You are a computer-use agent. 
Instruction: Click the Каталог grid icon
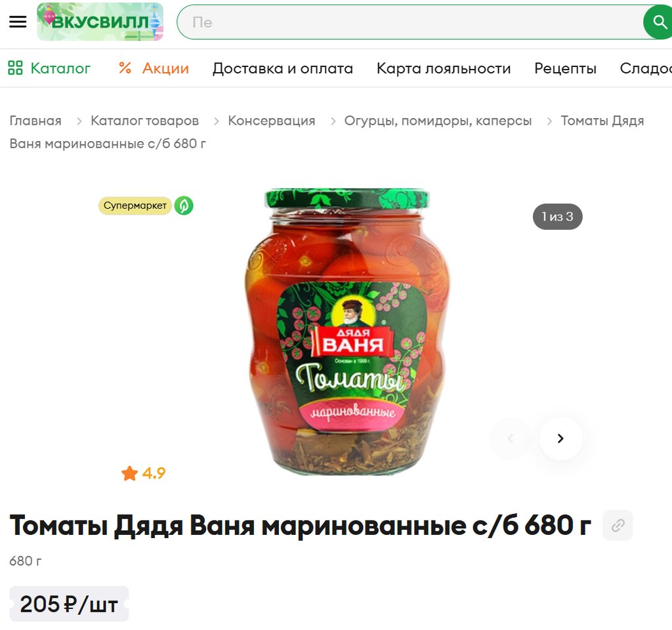click(x=15, y=68)
